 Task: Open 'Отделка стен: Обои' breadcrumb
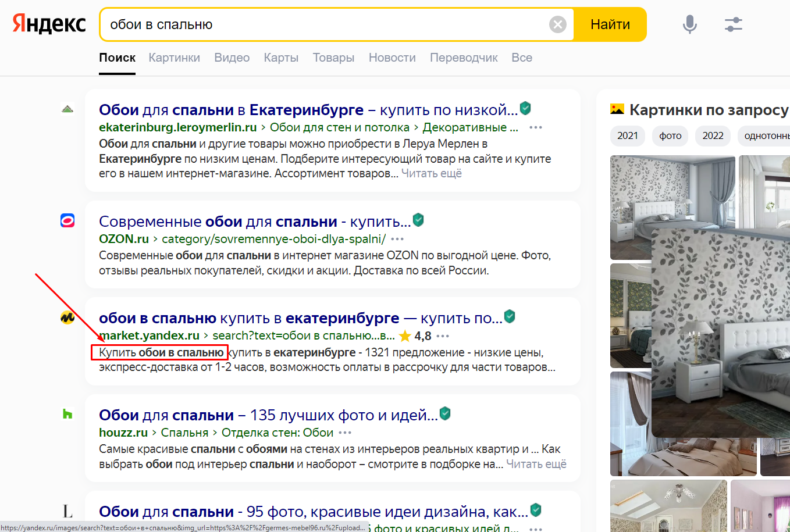coord(277,433)
